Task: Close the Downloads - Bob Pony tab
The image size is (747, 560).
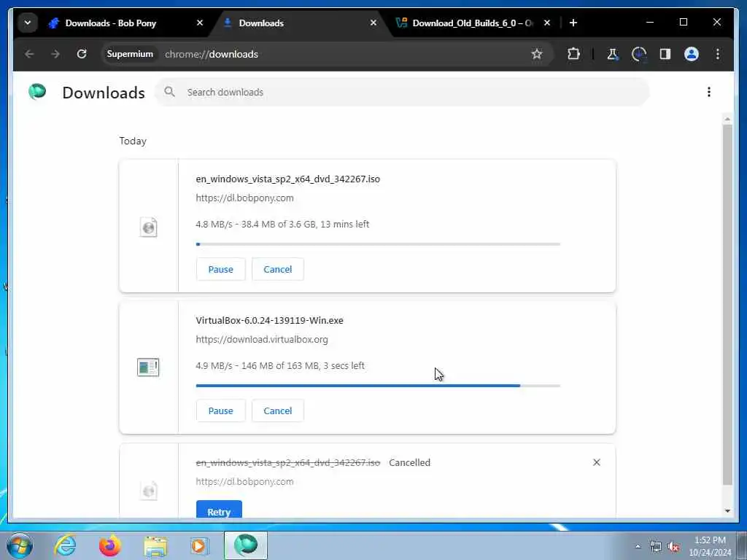Action: coord(200,23)
